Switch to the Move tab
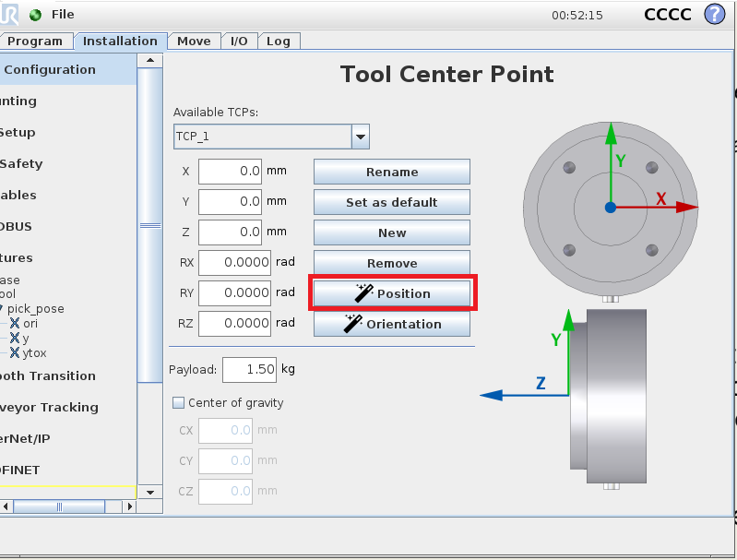The height and width of the screenshot is (560, 737). coord(194,42)
